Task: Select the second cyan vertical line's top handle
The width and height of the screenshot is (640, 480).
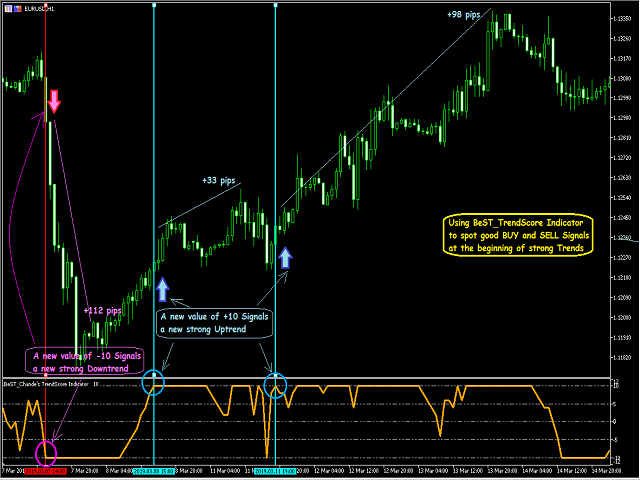Action: (x=276, y=5)
